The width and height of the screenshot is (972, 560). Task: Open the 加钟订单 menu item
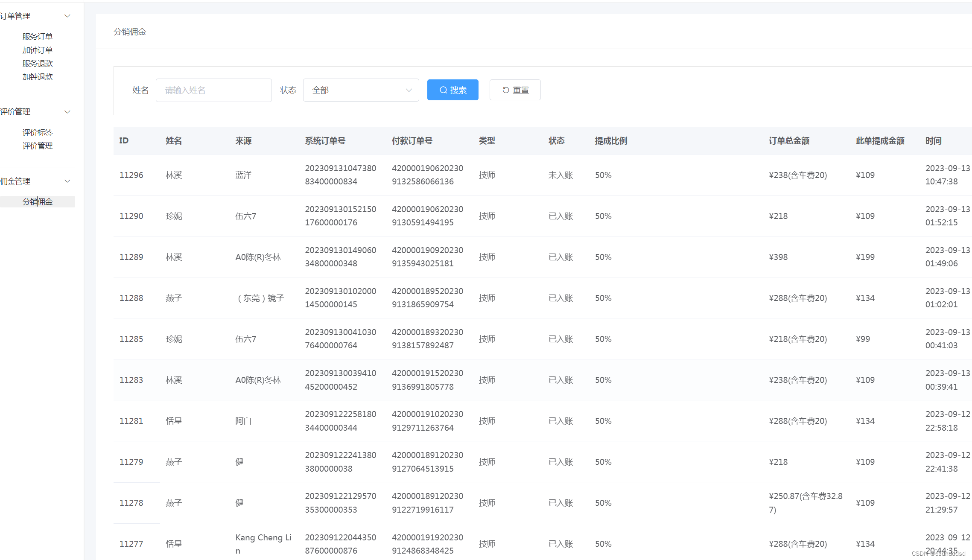(x=38, y=50)
